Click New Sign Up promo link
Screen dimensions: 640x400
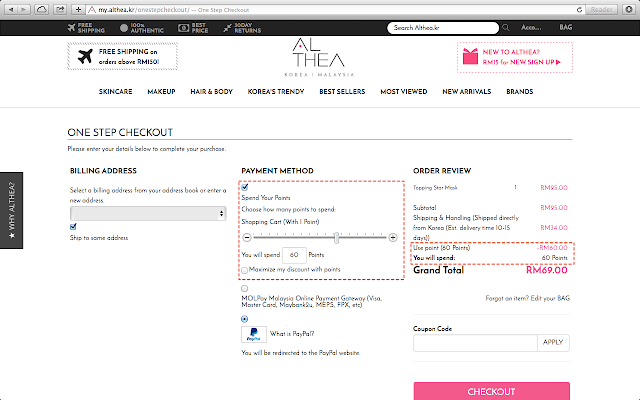[521, 62]
